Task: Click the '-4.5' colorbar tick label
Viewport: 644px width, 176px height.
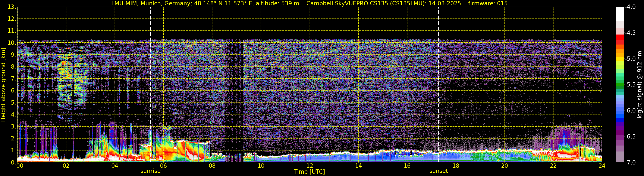Action: click(x=630, y=33)
